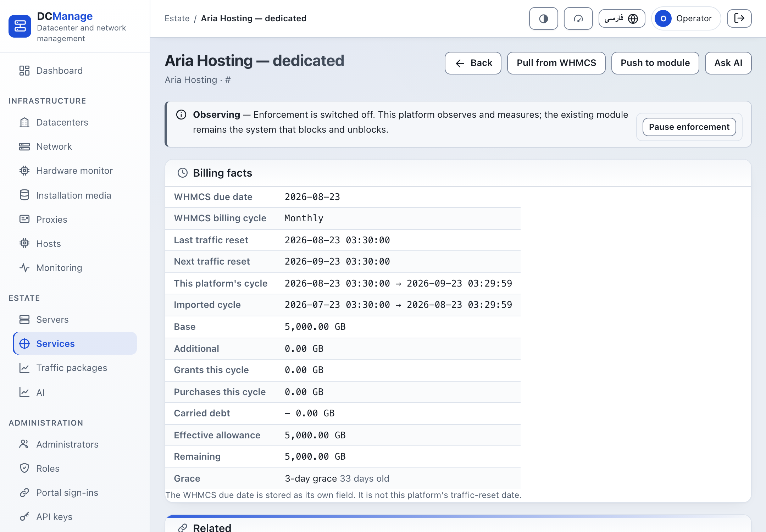Image resolution: width=766 pixels, height=532 pixels.
Task: Click the Dashboard grid icon
Action: (x=24, y=71)
